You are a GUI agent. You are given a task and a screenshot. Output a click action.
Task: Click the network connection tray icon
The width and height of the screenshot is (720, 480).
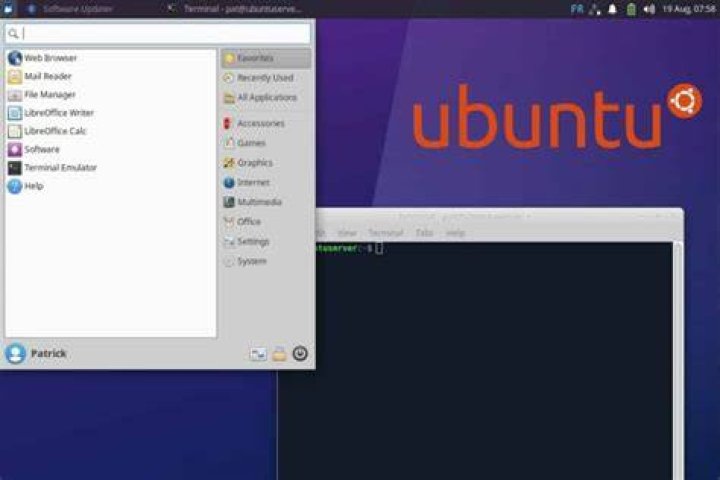point(595,9)
